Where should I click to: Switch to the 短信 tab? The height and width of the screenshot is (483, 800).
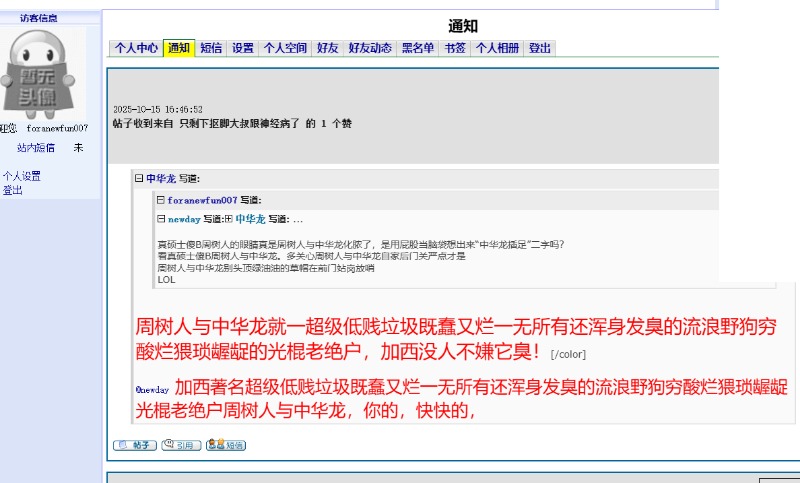(211, 48)
